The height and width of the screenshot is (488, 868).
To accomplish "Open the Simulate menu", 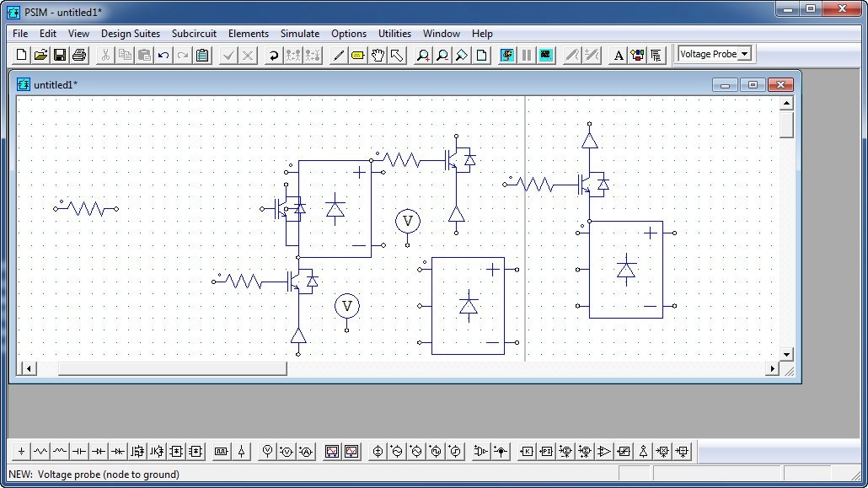I will point(299,34).
